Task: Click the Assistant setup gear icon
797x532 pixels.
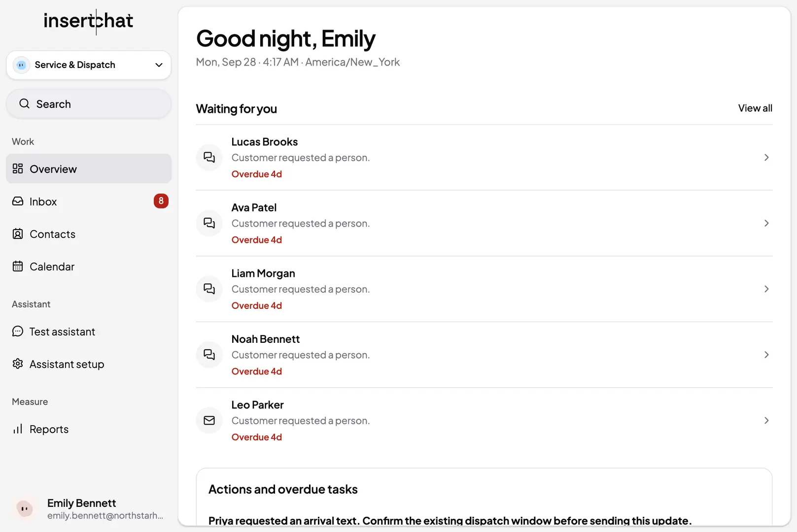Action: (x=18, y=364)
